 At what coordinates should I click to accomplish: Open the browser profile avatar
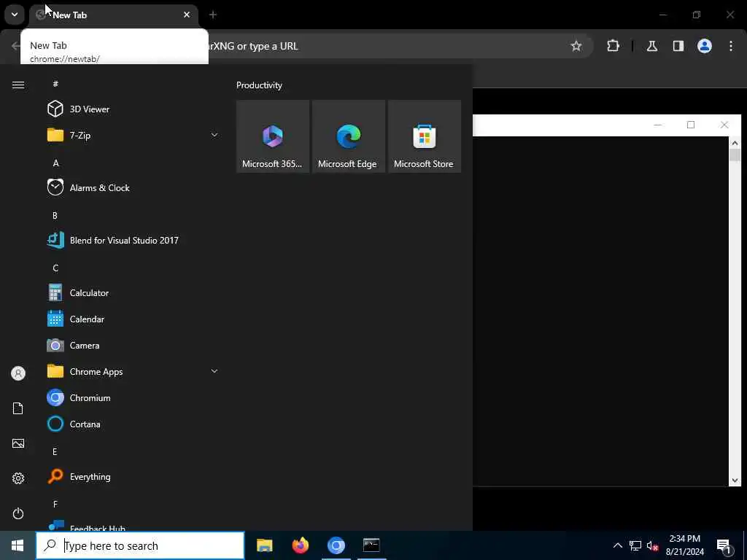pos(704,46)
